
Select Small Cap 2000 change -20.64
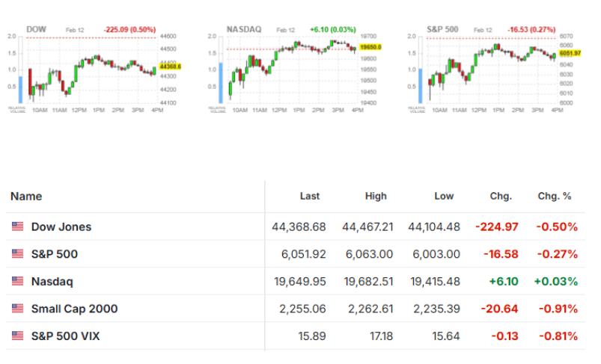click(x=499, y=309)
